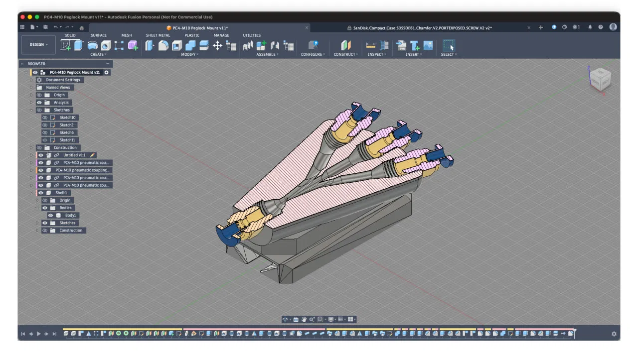Screen dimensions: 638x364
Task: Click the Create Sketch tool icon
Action: (x=65, y=45)
